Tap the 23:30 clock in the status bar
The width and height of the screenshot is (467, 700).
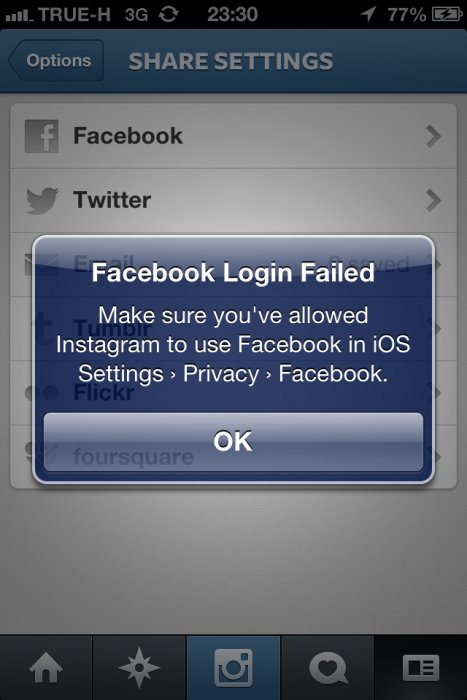pyautogui.click(x=233, y=14)
